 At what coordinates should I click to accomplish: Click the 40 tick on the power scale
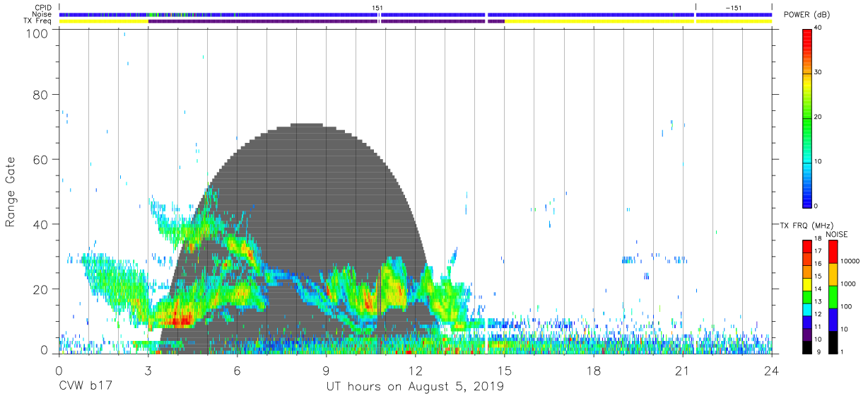818,28
